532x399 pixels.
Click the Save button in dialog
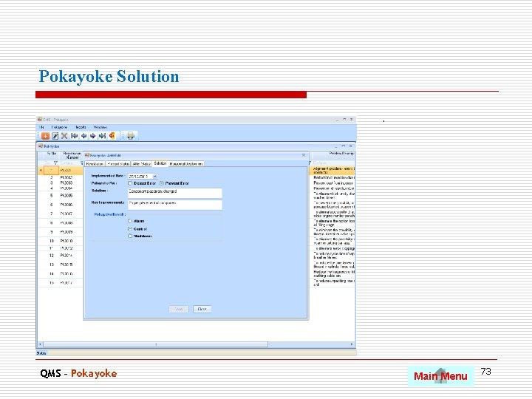coord(179,309)
